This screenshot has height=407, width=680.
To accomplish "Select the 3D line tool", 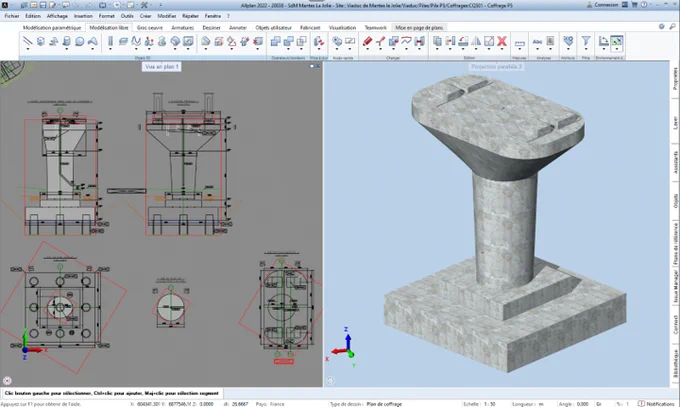I will coord(28,41).
